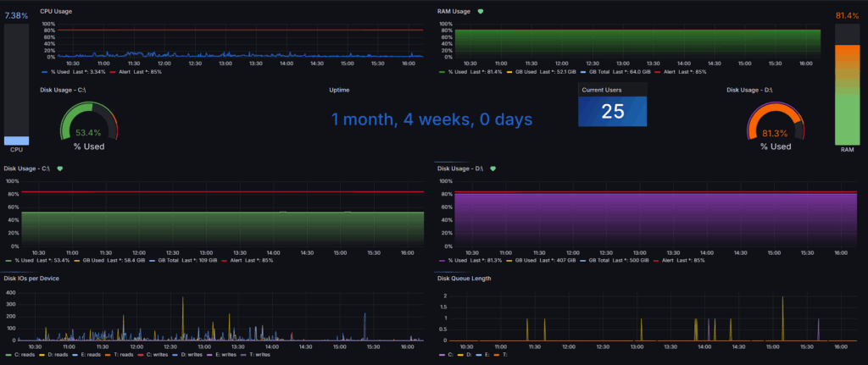Open the Uptime panel title menu
Viewport: 868px width, 365px height.
(x=339, y=89)
